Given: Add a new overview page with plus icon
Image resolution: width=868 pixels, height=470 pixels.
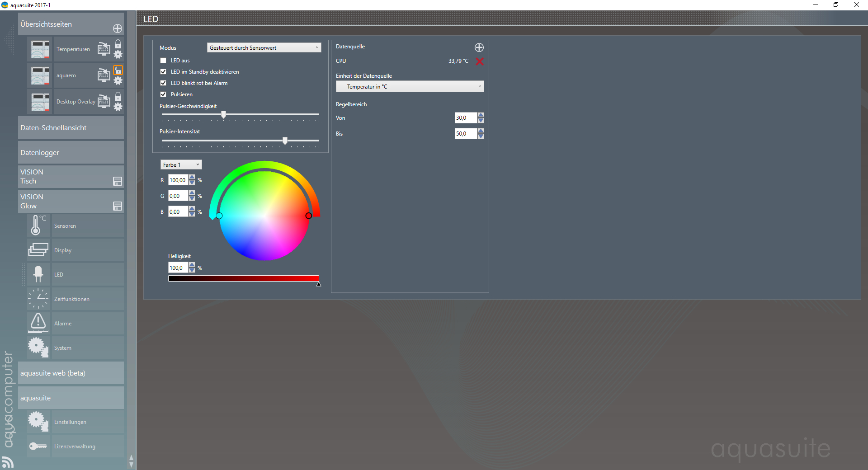Looking at the screenshot, I should [x=118, y=28].
